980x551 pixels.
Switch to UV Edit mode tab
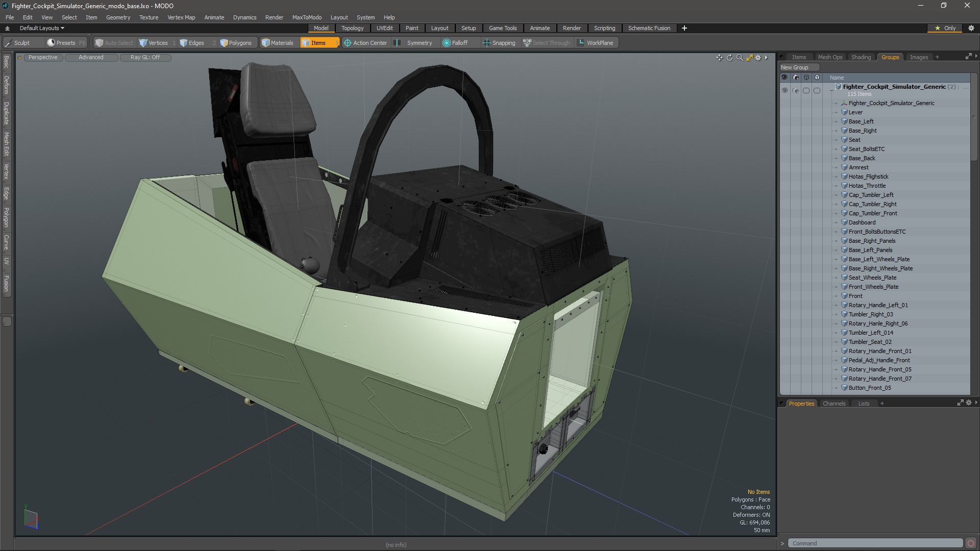coord(385,28)
